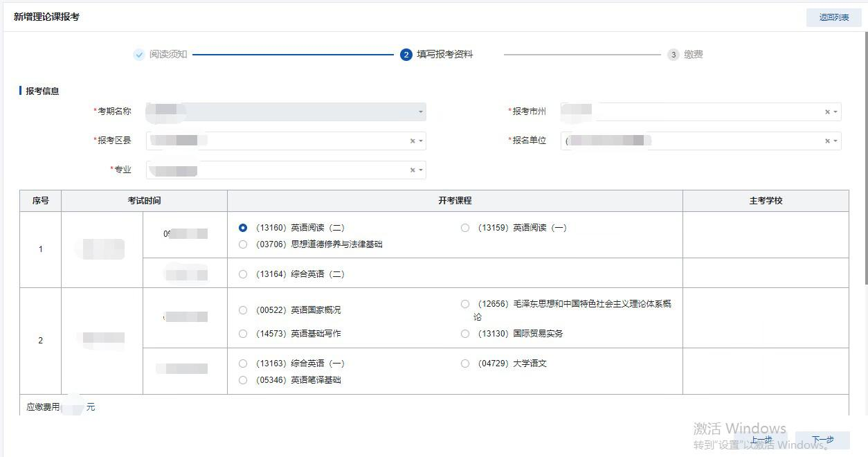Clear the 报名单位 field with its x icon
This screenshot has height=457, width=868.
tap(826, 141)
